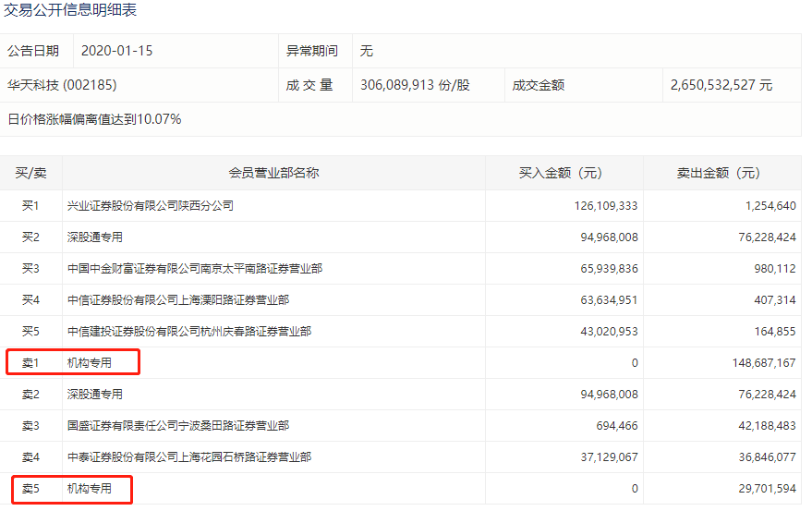Select sell amount 42,188,483
The height and width of the screenshot is (511, 812).
coord(768,426)
